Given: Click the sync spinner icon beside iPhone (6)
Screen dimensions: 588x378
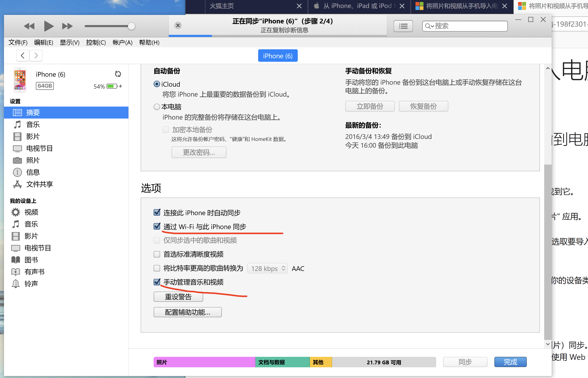Looking at the screenshot, I should click(118, 74).
